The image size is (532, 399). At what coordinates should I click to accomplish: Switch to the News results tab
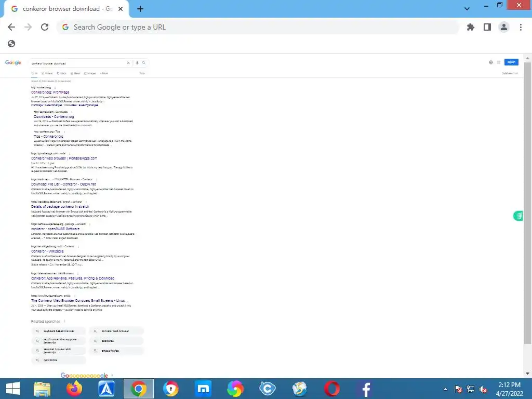click(x=76, y=73)
